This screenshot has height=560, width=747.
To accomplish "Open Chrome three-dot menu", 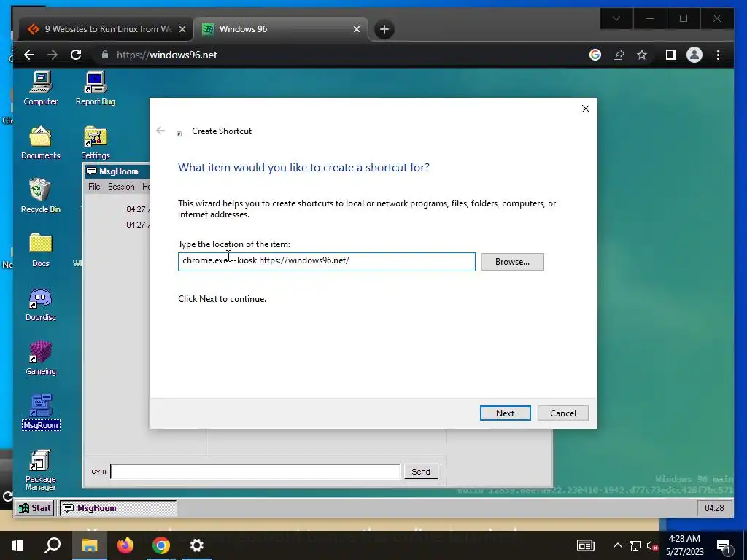I will pos(718,55).
